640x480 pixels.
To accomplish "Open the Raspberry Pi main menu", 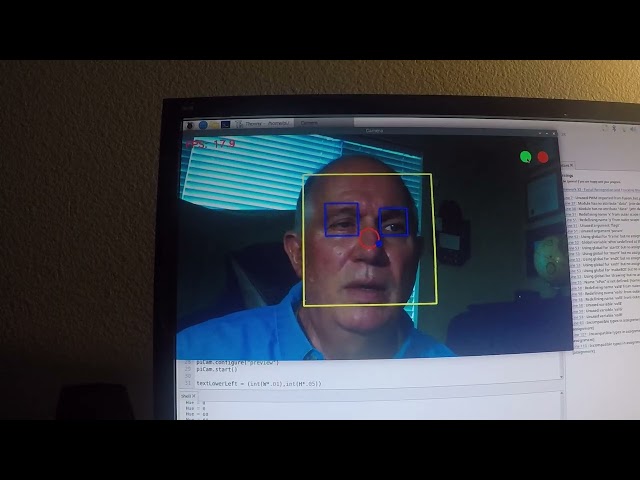I will coord(189,125).
